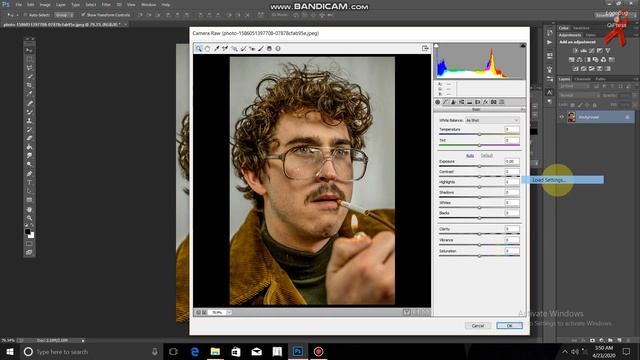Select Photoshop Lasso tool

coord(29,68)
